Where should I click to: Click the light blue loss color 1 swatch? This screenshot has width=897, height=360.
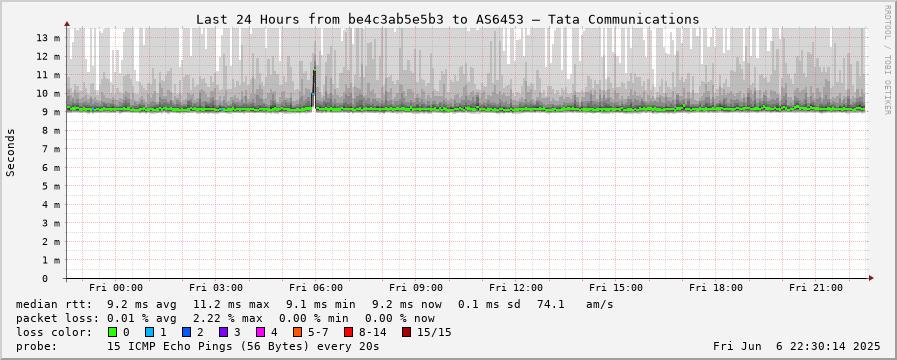coord(149,332)
